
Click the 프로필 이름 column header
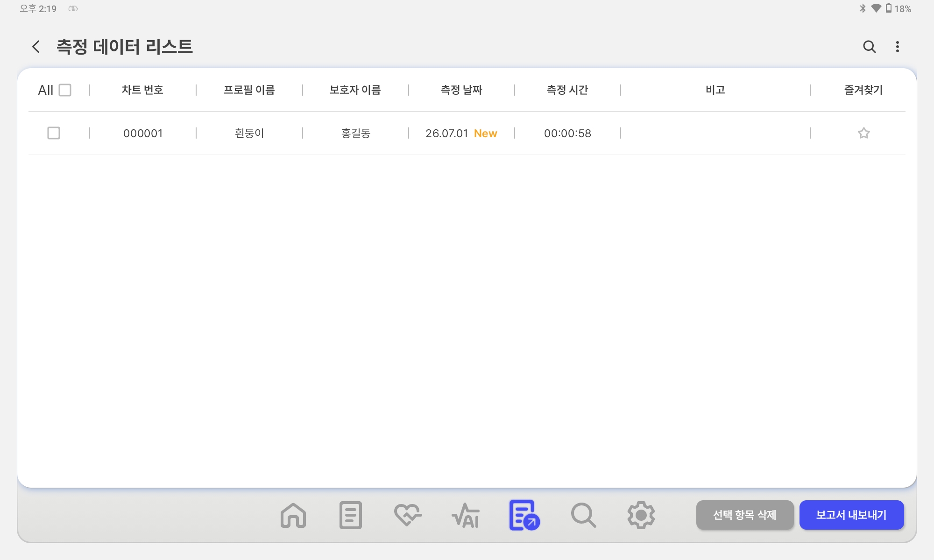(x=249, y=90)
